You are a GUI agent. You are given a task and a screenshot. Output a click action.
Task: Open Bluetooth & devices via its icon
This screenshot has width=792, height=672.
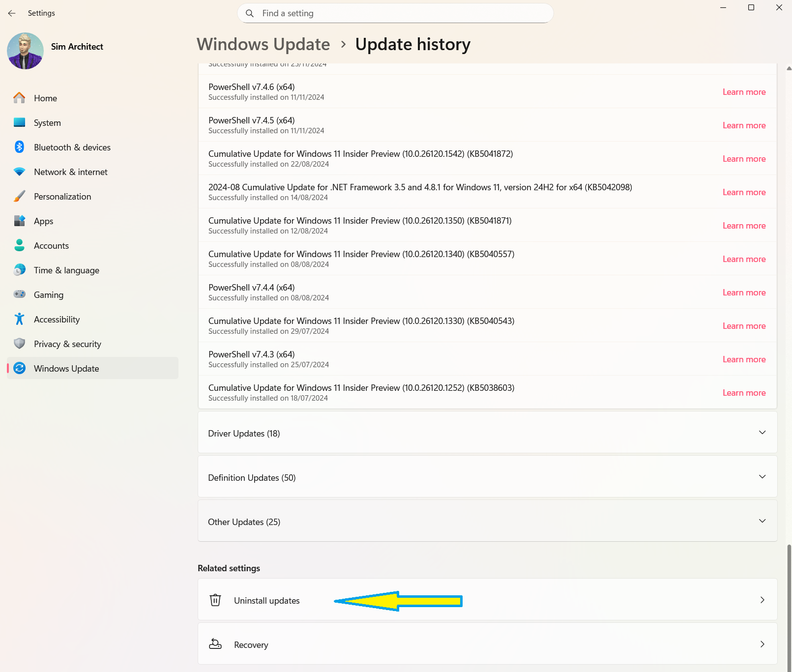pos(19,147)
